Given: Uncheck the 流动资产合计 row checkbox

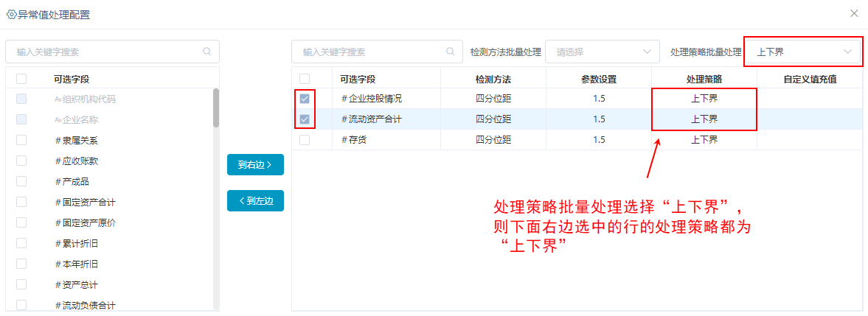Looking at the screenshot, I should (305, 119).
